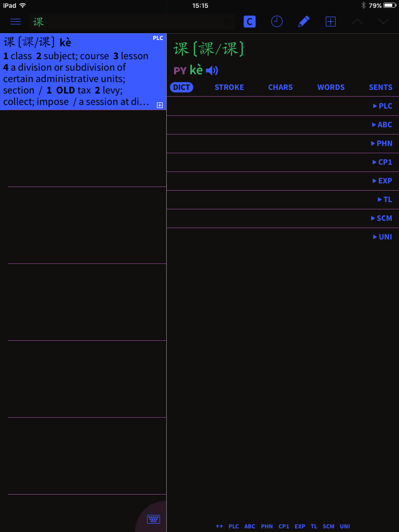
Task: Show the keyboard using the keyboard icon
Action: (153, 519)
